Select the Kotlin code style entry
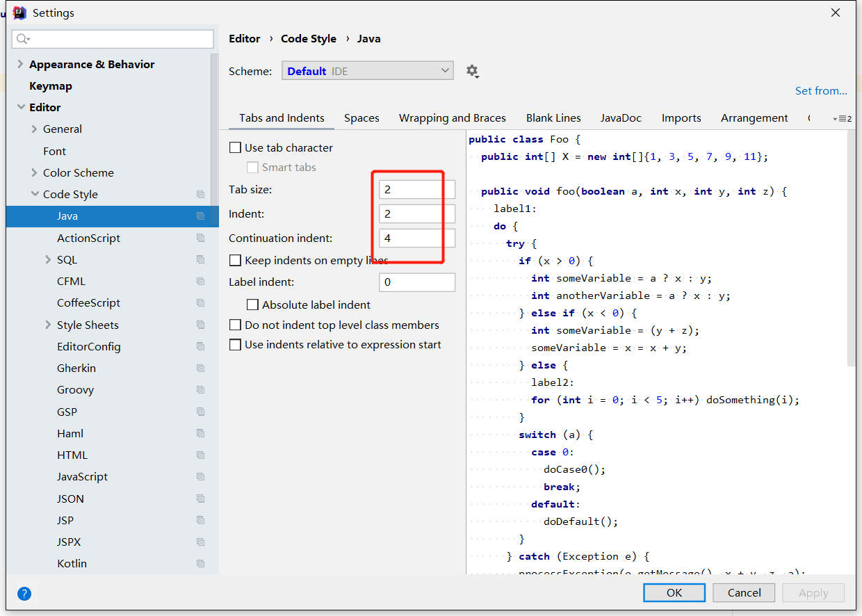Screen dimensions: 862x616 [x=72, y=564]
